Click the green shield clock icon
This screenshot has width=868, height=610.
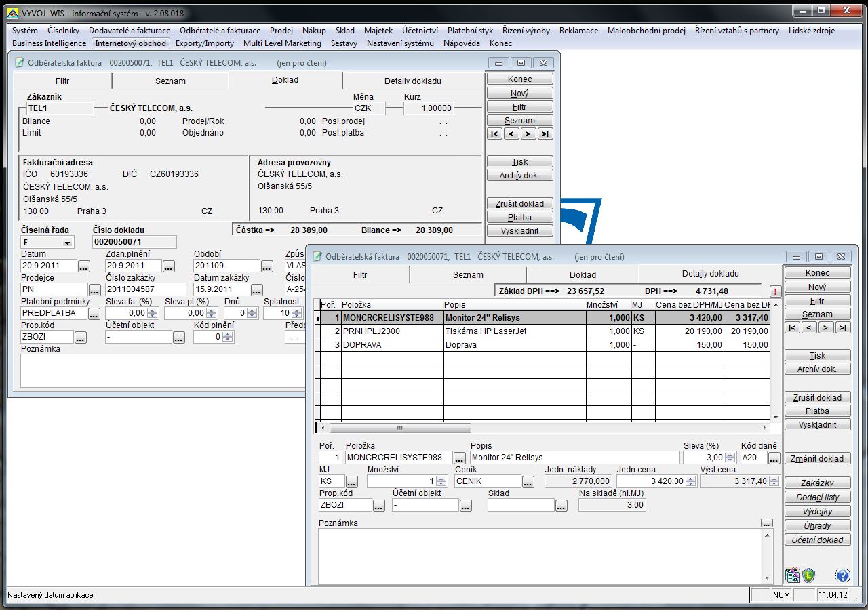coord(808,576)
